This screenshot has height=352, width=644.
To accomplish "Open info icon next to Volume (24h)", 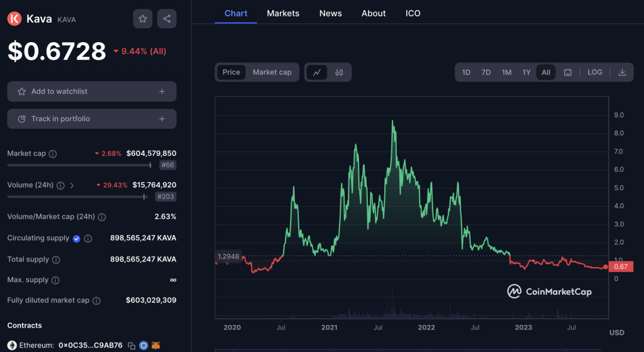I will click(x=60, y=185).
